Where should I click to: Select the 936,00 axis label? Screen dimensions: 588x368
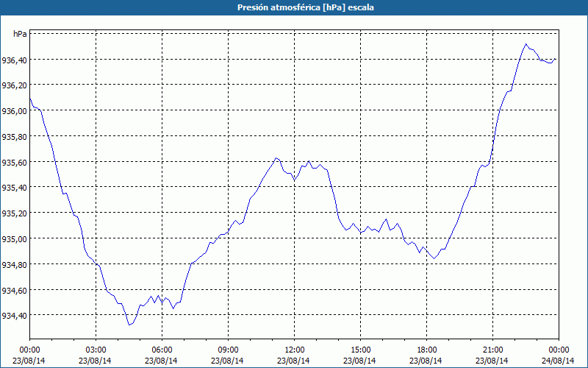(14, 111)
